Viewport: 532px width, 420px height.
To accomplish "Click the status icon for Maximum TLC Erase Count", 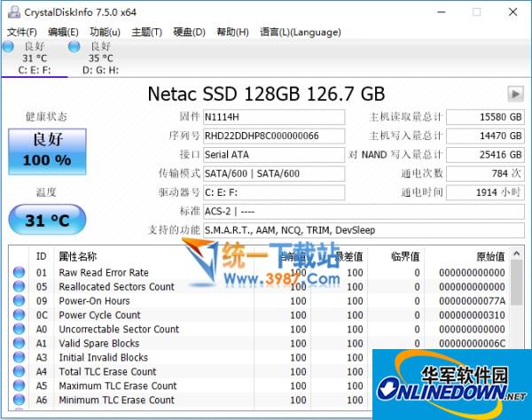I will pos(19,385).
